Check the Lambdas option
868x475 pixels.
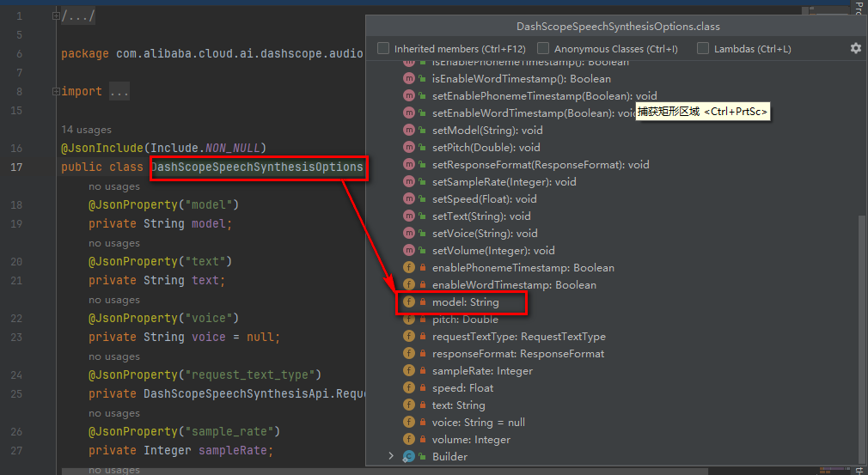(x=702, y=49)
